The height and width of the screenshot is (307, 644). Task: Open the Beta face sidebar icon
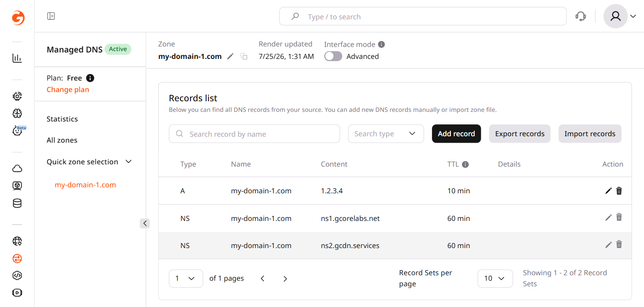pos(17,131)
